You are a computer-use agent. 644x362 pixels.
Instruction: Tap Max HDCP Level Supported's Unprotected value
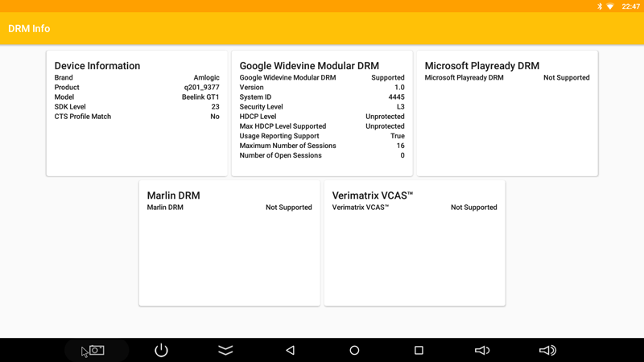tap(385, 126)
